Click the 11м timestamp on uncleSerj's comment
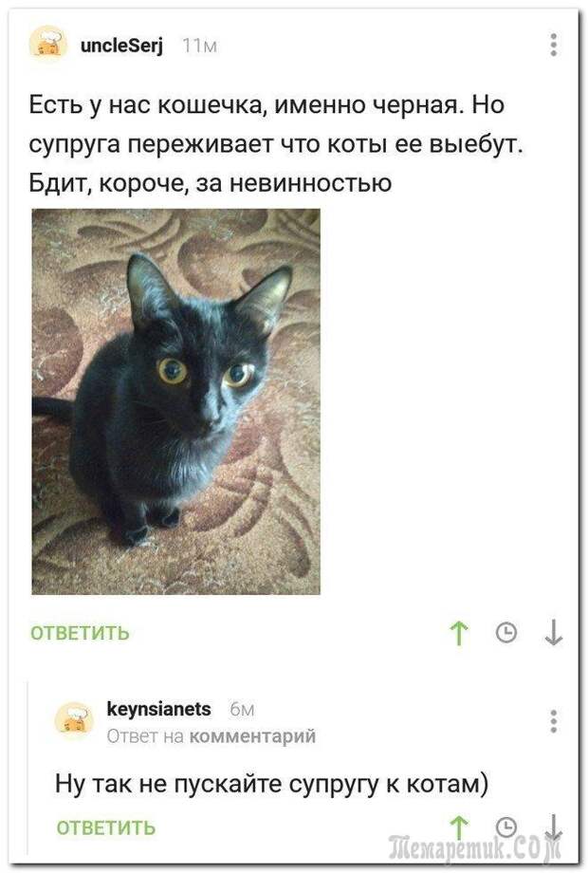The width and height of the screenshot is (588, 873). coord(200,46)
